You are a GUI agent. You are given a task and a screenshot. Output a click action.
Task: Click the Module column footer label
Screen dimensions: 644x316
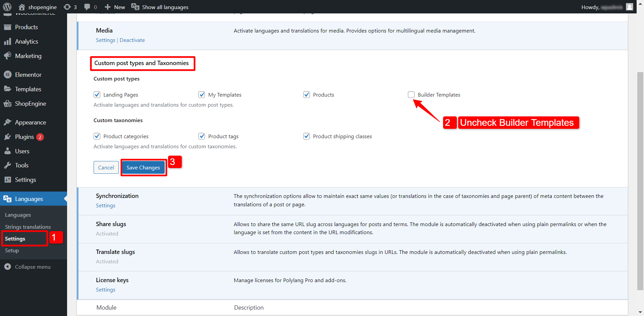106,308
